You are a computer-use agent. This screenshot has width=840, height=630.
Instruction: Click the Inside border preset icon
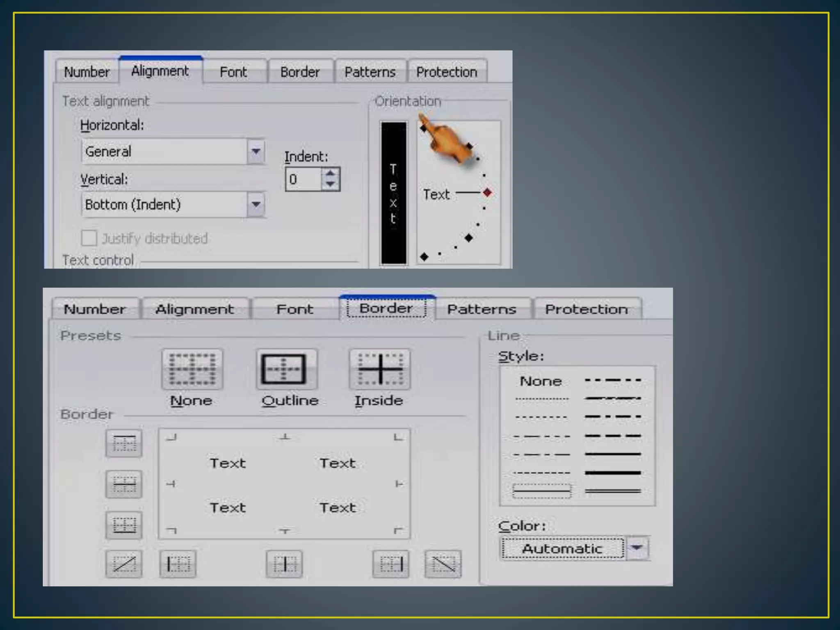[x=379, y=369]
